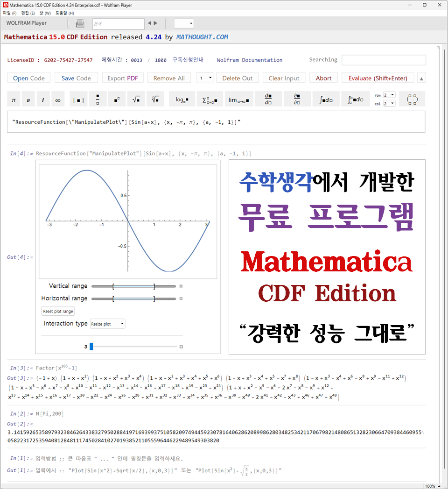
Task: Click the toolbar 검색 search box
Action: pyautogui.click(x=119, y=24)
